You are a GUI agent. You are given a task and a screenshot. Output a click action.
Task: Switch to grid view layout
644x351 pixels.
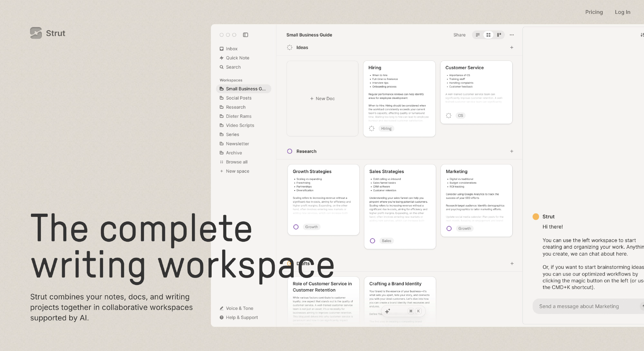click(x=488, y=35)
